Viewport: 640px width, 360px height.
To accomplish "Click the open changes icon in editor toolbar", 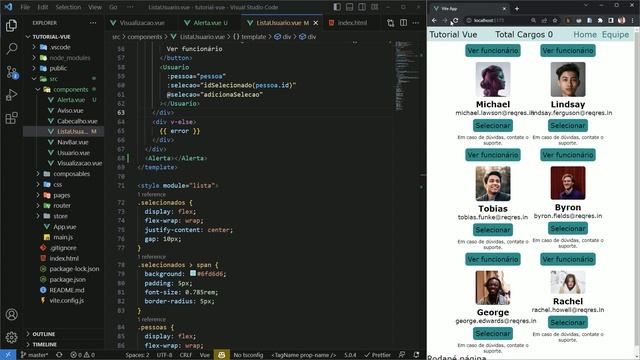I will click(391, 23).
